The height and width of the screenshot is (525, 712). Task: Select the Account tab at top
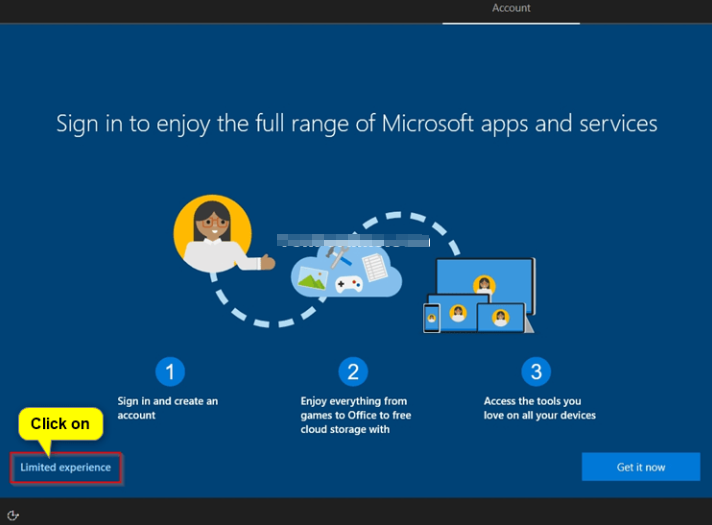tap(511, 9)
